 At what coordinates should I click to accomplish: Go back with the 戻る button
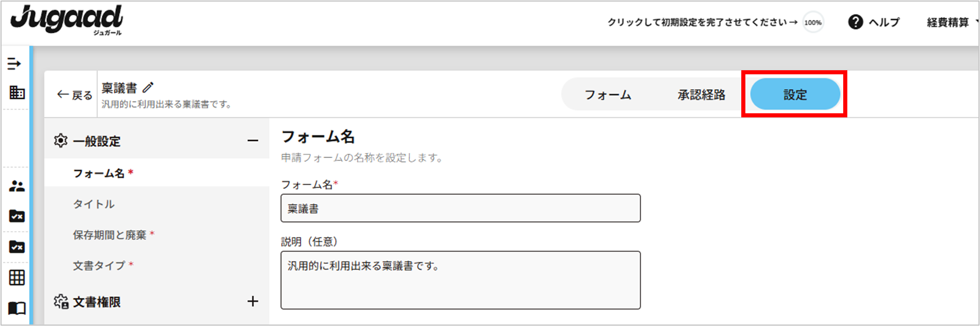[x=75, y=95]
